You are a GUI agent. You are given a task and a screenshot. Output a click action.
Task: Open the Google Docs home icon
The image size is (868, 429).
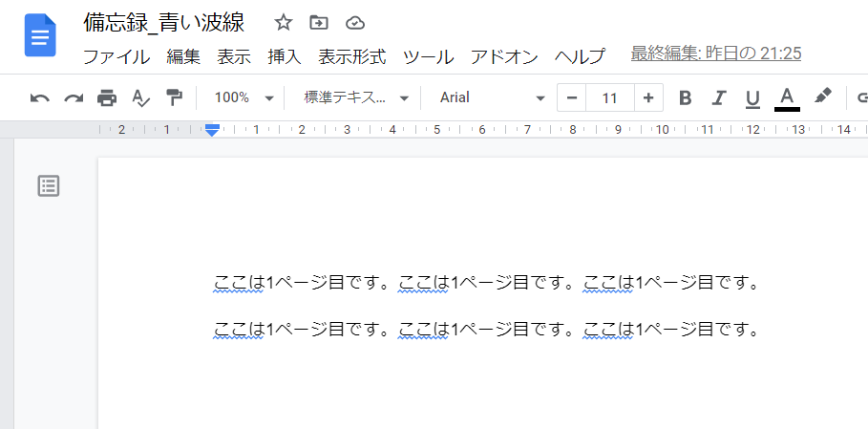(40, 35)
